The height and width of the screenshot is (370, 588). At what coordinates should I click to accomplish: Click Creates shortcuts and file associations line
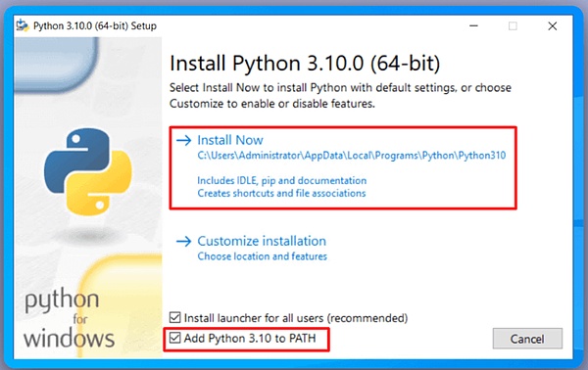281,193
